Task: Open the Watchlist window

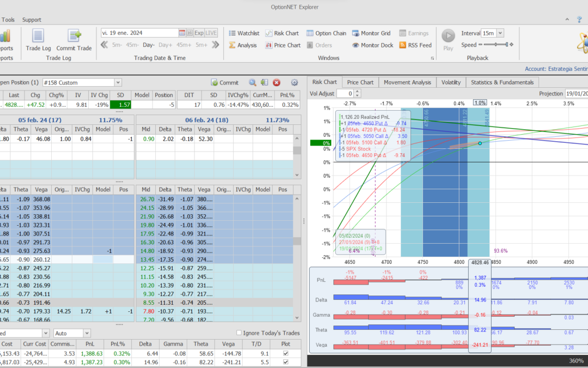Action: [x=243, y=33]
